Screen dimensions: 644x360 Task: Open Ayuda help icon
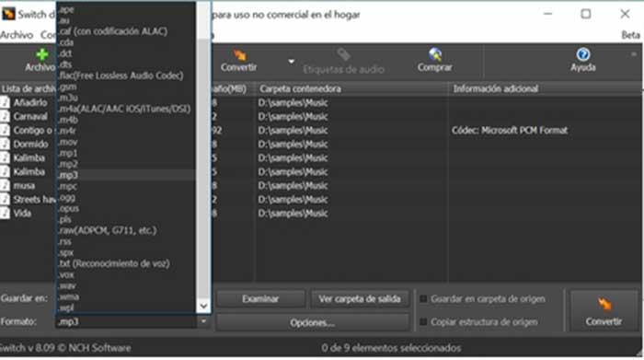click(x=582, y=61)
